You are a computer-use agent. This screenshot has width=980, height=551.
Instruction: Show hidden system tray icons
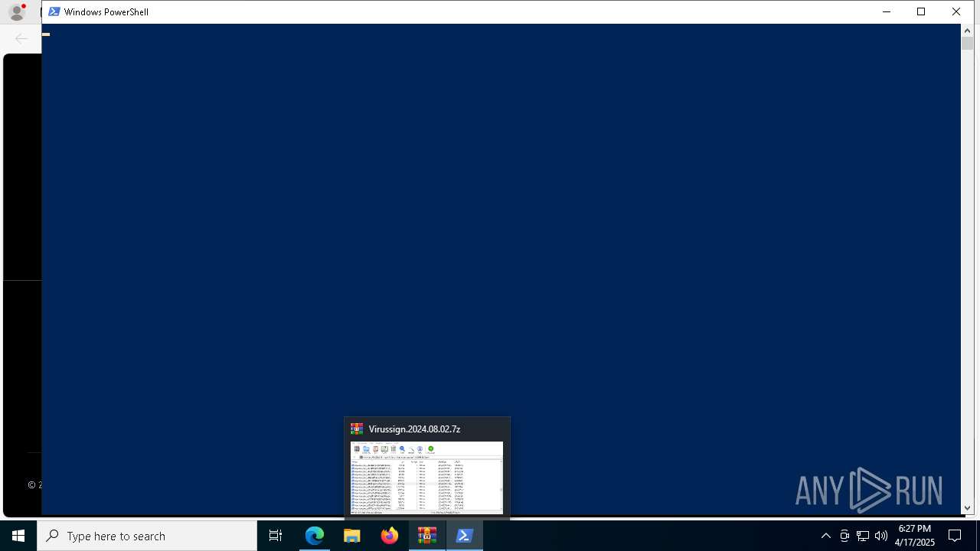825,536
